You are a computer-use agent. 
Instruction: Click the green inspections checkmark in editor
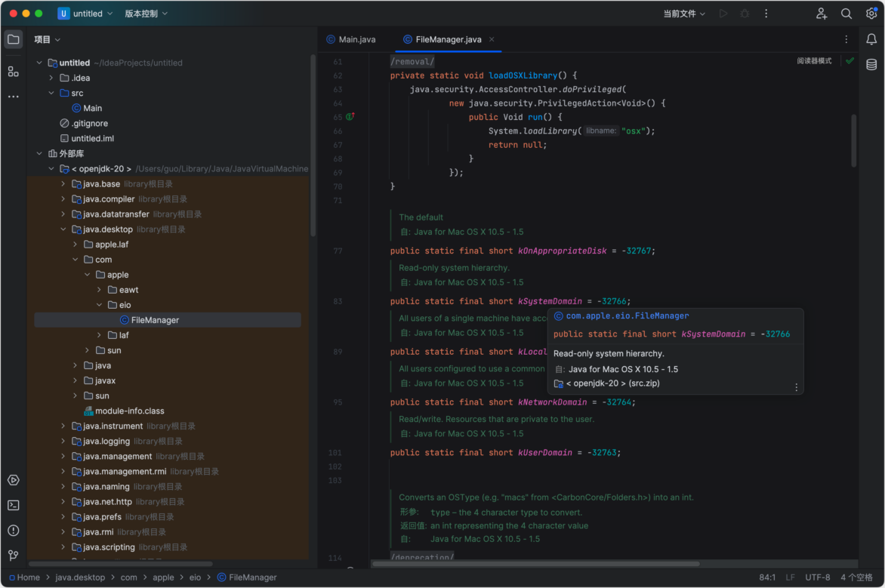850,60
